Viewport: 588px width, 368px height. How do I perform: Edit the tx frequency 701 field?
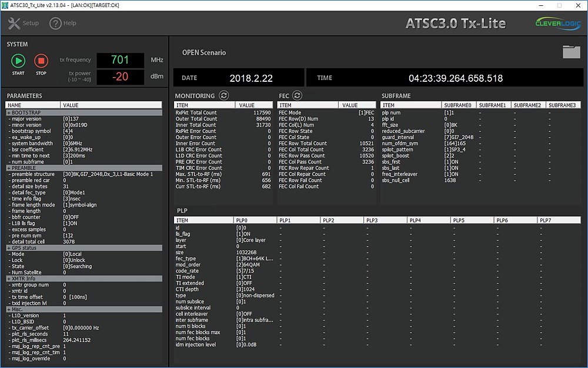point(121,60)
